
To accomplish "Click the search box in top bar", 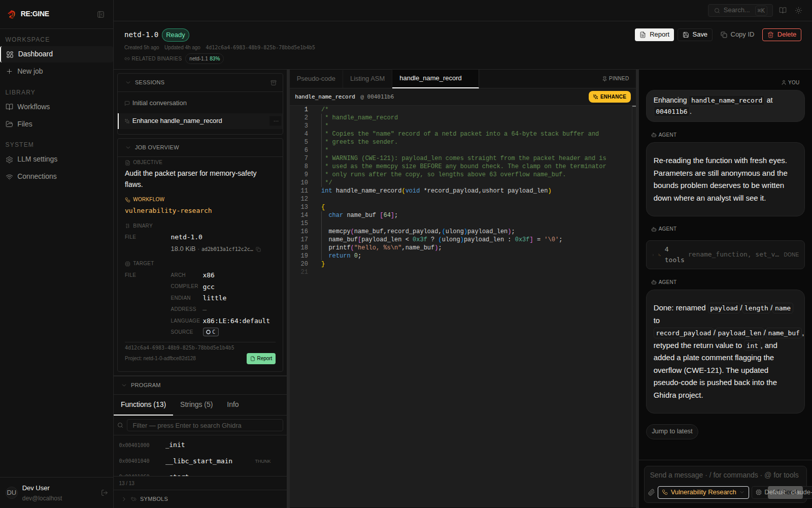I will pyautogui.click(x=740, y=10).
